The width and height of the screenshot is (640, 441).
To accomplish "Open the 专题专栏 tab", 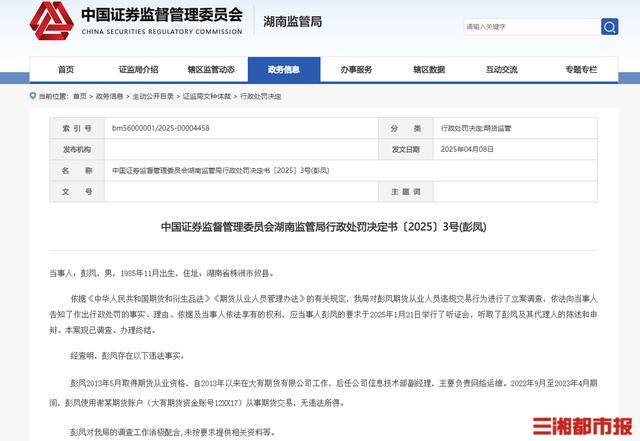I will [579, 70].
